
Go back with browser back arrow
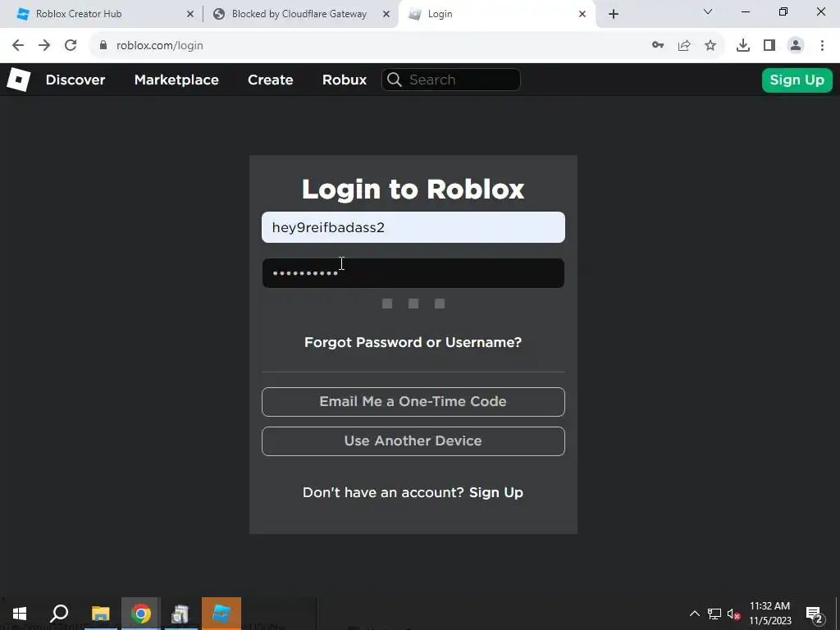pos(18,46)
